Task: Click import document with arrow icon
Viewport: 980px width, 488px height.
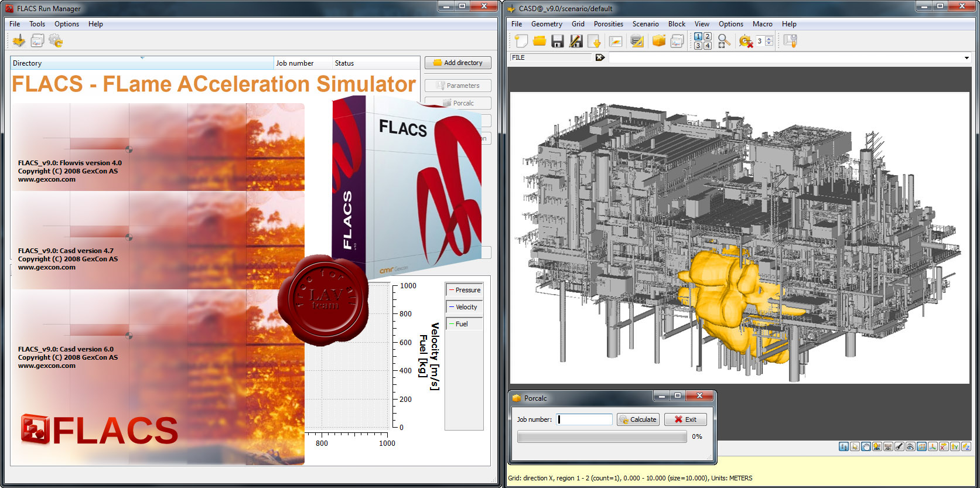Action: 594,40
